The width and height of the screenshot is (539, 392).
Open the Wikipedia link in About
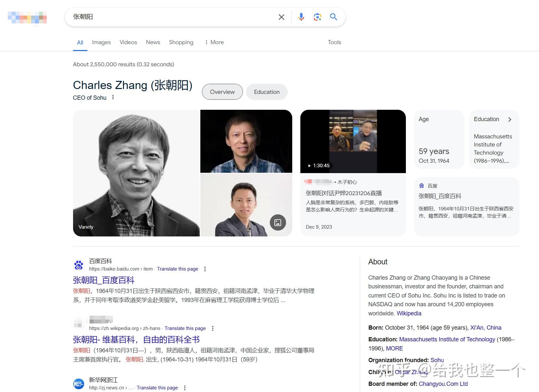(x=409, y=313)
